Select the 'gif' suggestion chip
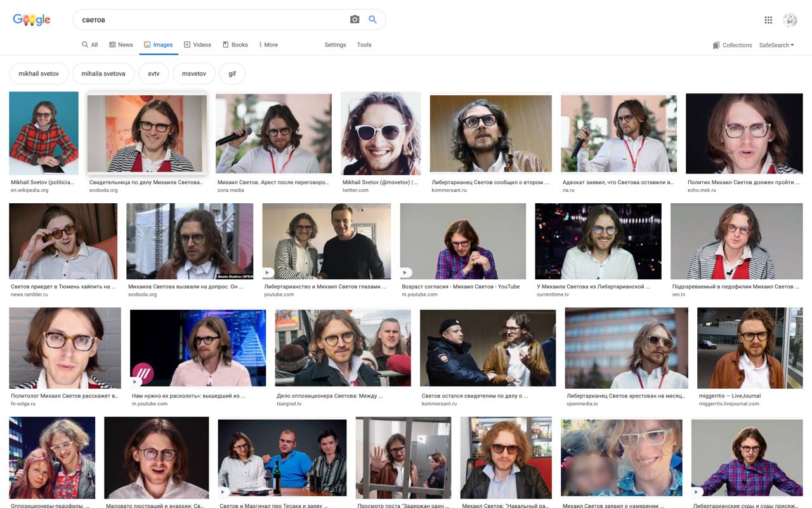Screen dimensions: 812x508 tap(232, 74)
